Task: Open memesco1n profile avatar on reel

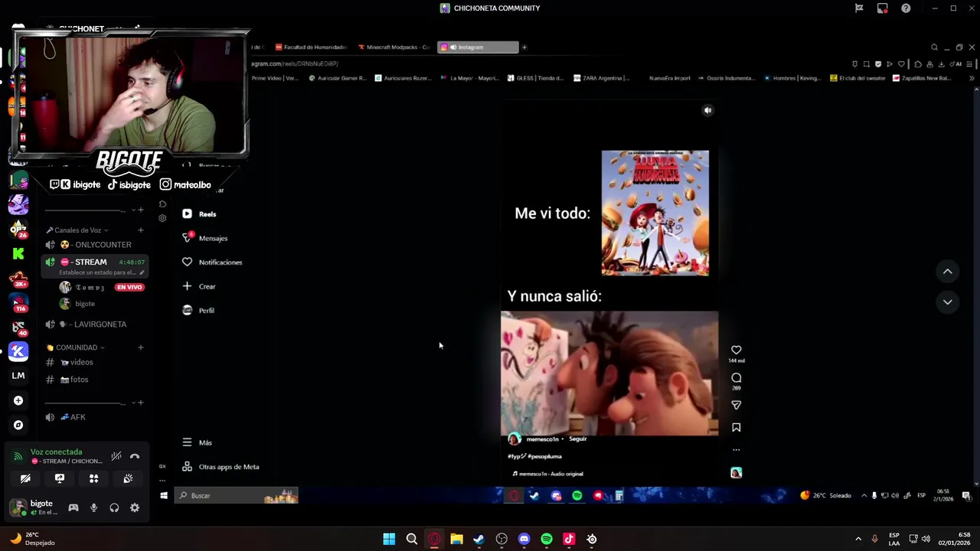Action: [514, 439]
